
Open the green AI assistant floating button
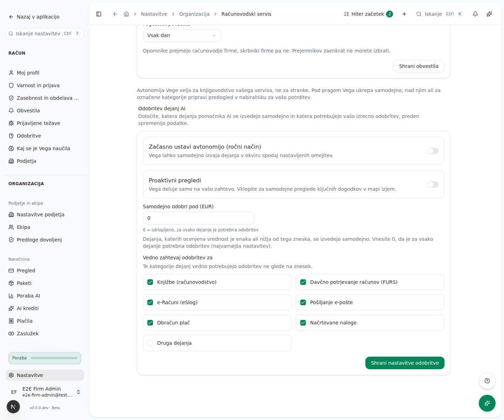(x=487, y=403)
